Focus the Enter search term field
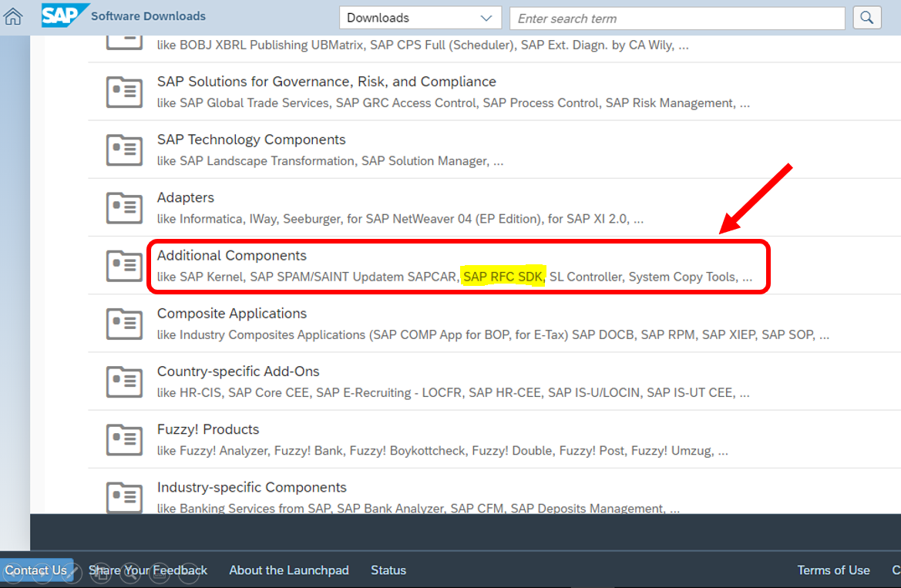The image size is (901, 588). pyautogui.click(x=677, y=18)
